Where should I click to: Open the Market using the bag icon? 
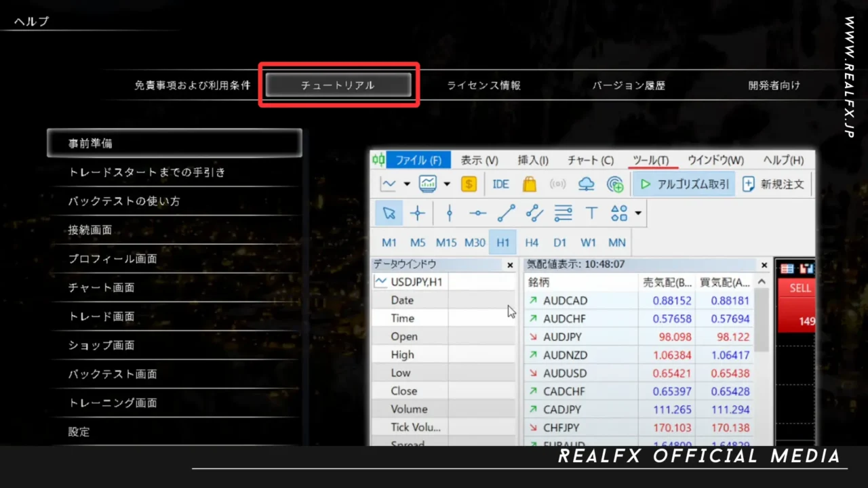(529, 184)
